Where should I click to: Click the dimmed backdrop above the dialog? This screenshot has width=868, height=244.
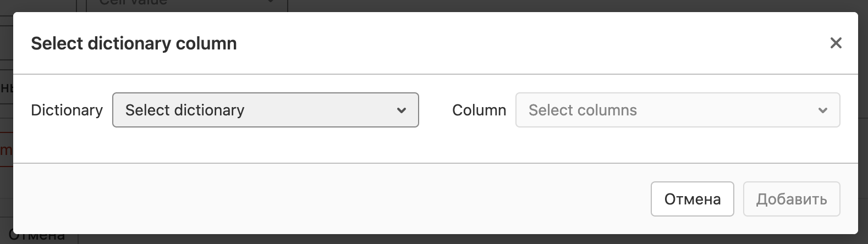tap(550, 5)
